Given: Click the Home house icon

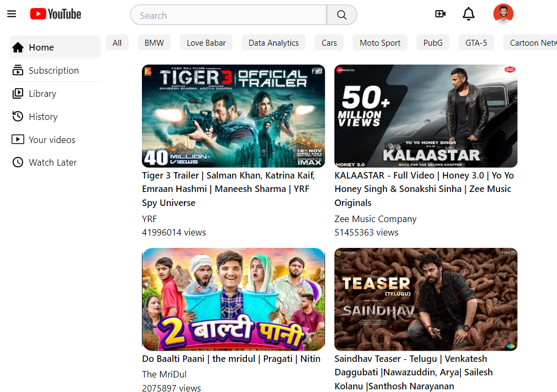Looking at the screenshot, I should pos(18,47).
